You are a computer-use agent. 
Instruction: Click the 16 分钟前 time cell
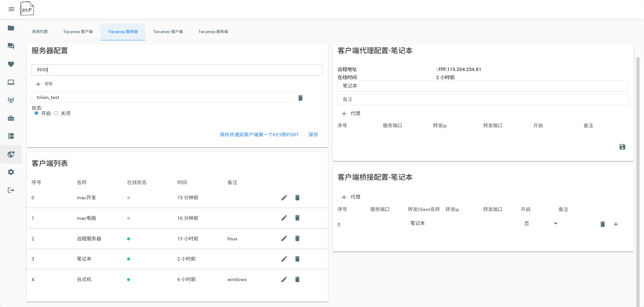[188, 218]
